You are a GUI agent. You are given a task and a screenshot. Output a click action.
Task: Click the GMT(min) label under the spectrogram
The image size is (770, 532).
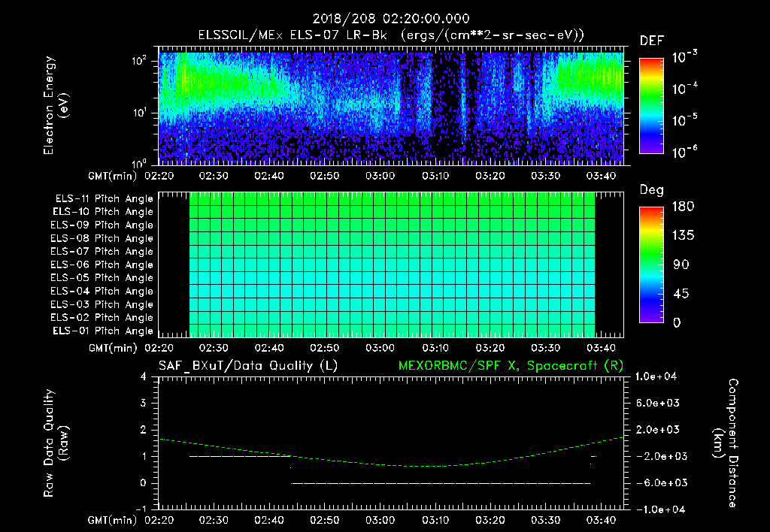point(113,176)
